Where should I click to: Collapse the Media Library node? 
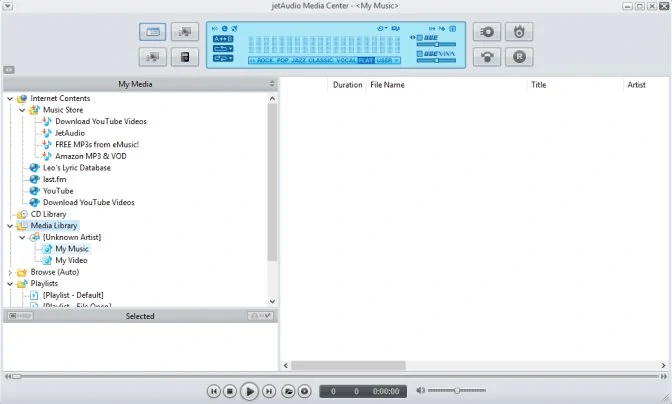(x=10, y=226)
